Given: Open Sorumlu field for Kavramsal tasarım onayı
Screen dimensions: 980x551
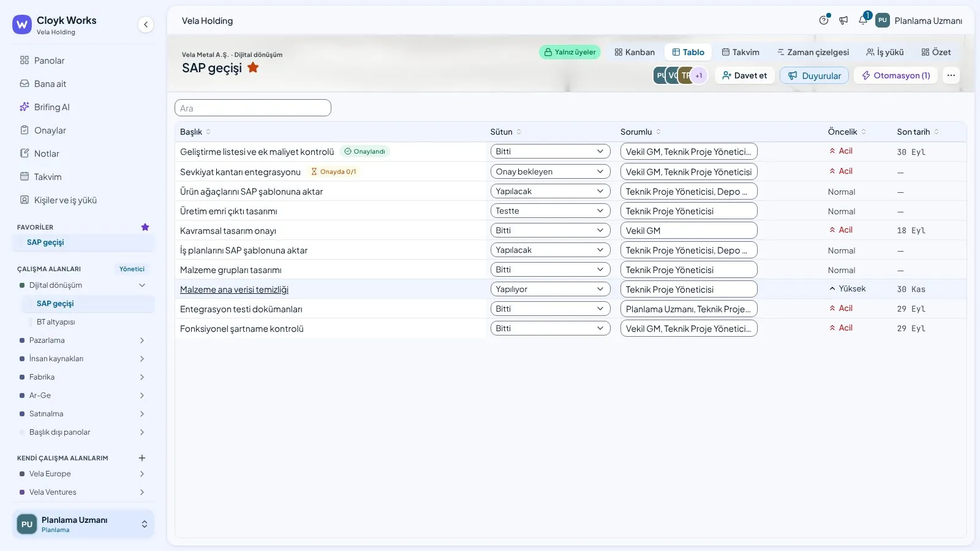Looking at the screenshot, I should [x=688, y=230].
